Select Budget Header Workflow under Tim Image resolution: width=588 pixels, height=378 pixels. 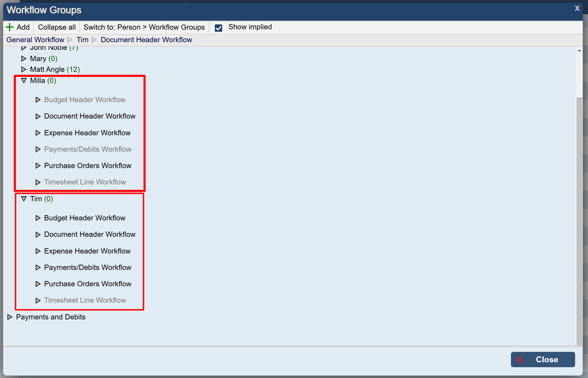85,218
